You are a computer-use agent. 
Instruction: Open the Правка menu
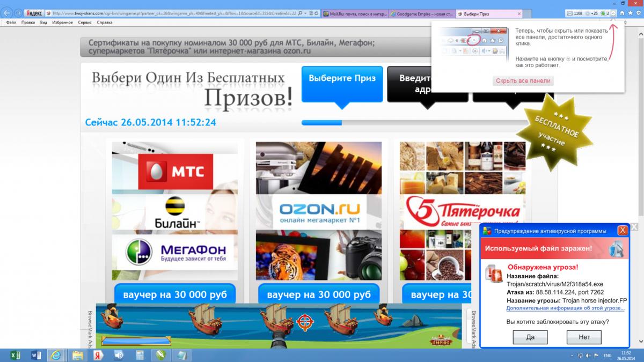[x=28, y=23]
